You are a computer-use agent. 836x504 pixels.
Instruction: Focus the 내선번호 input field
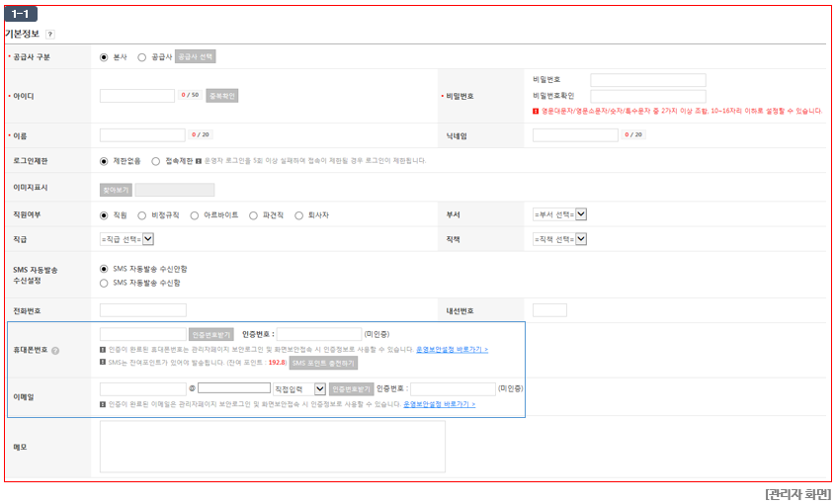click(549, 310)
